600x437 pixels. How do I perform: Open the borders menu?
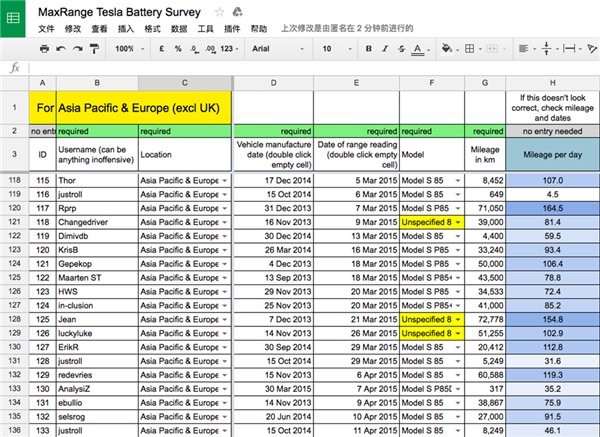[x=473, y=49]
